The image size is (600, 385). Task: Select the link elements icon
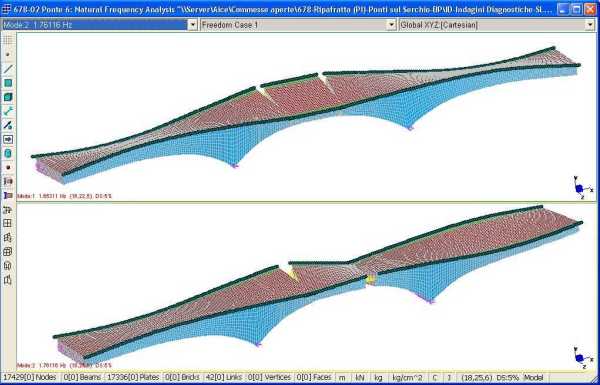pos(8,111)
